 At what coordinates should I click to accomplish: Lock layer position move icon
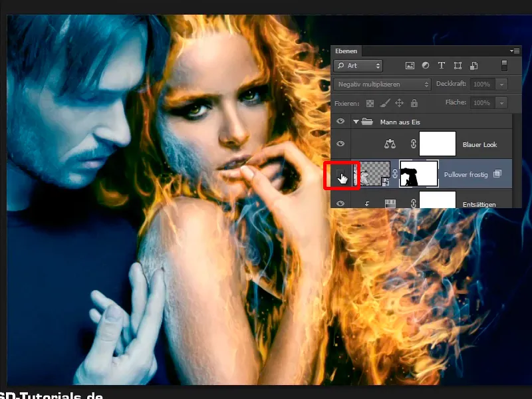pyautogui.click(x=400, y=103)
